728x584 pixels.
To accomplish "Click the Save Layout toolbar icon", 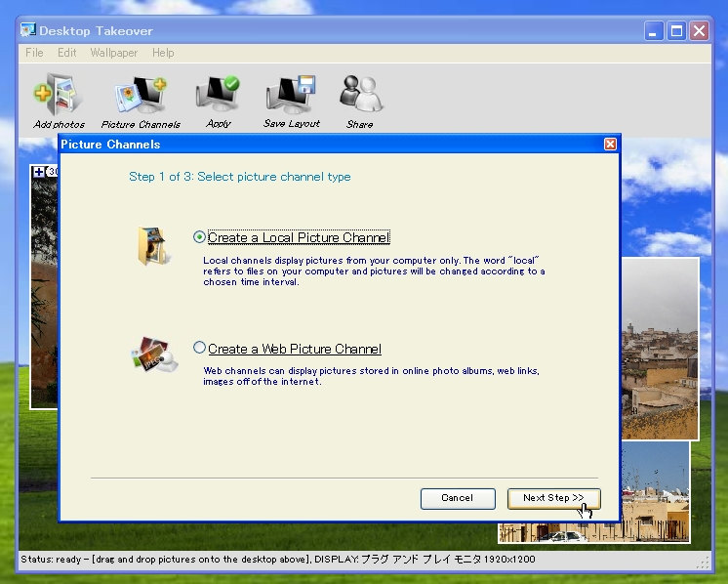I will 292,102.
